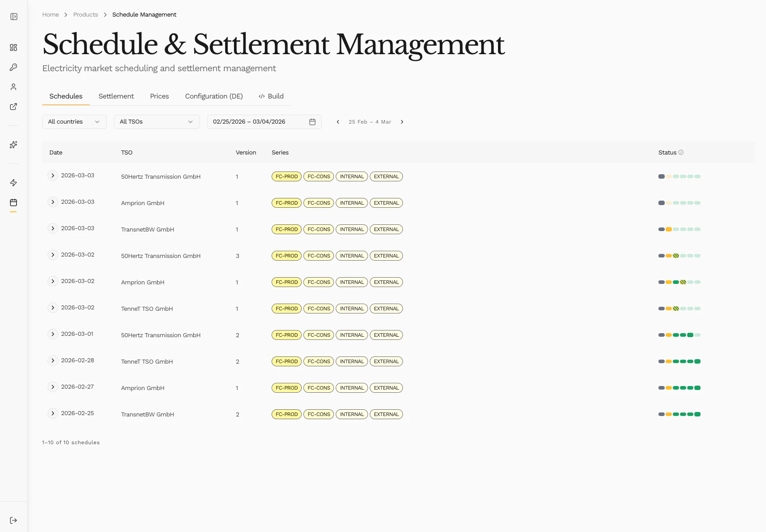Switch to the Settlement tab
766x532 pixels.
[x=116, y=96]
